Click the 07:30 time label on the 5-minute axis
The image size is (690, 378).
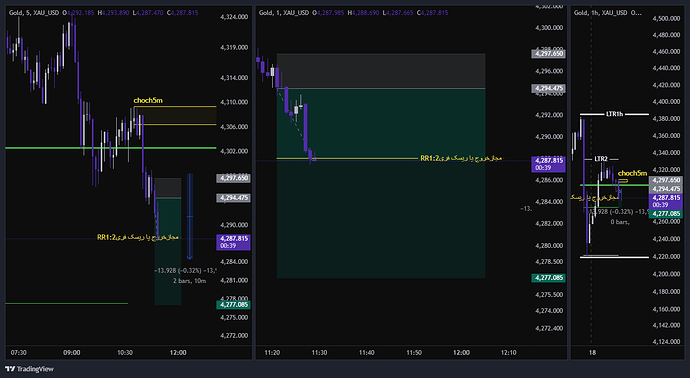tap(18, 353)
